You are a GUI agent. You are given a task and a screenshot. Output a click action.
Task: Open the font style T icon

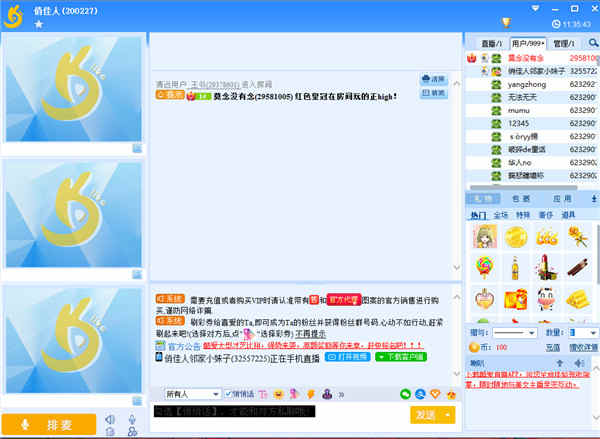263,394
